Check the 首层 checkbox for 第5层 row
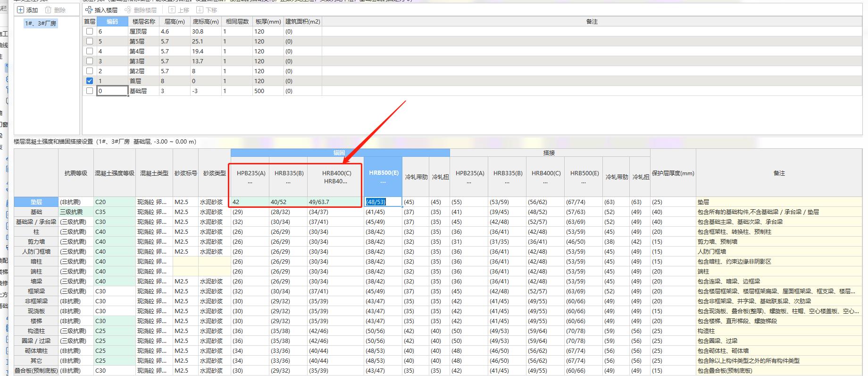Image resolution: width=868 pixels, height=376 pixels. coord(90,41)
